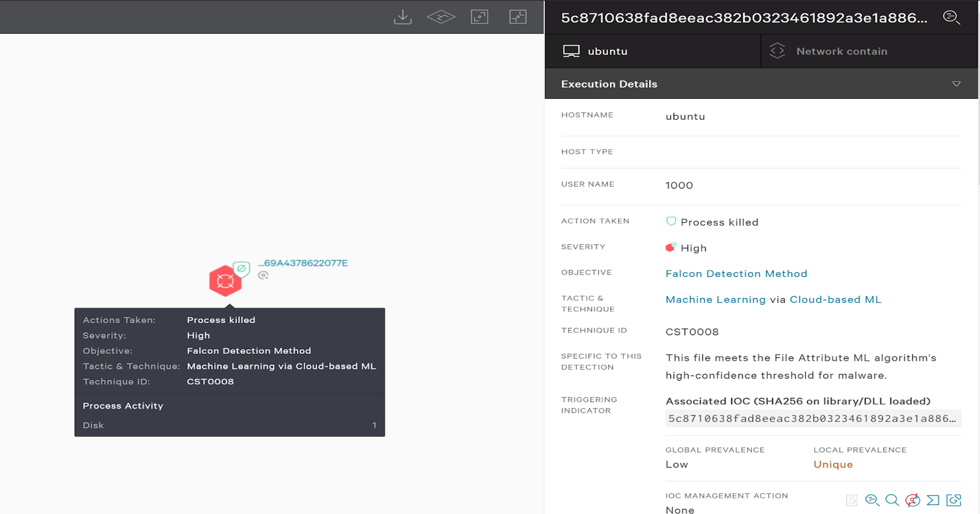Click the High severity value in details panel
Image resolution: width=980 pixels, height=514 pixels.
tap(694, 248)
